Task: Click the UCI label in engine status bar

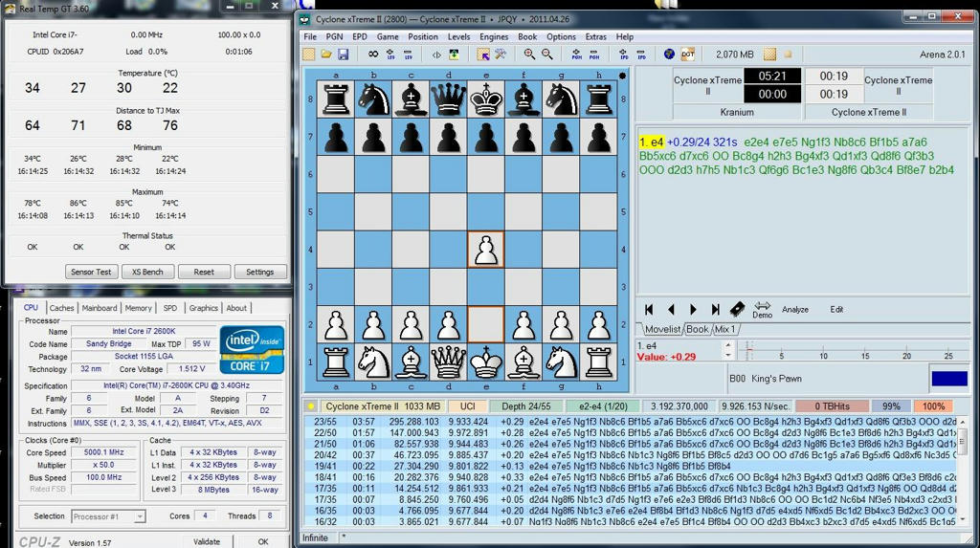Action: [468, 406]
